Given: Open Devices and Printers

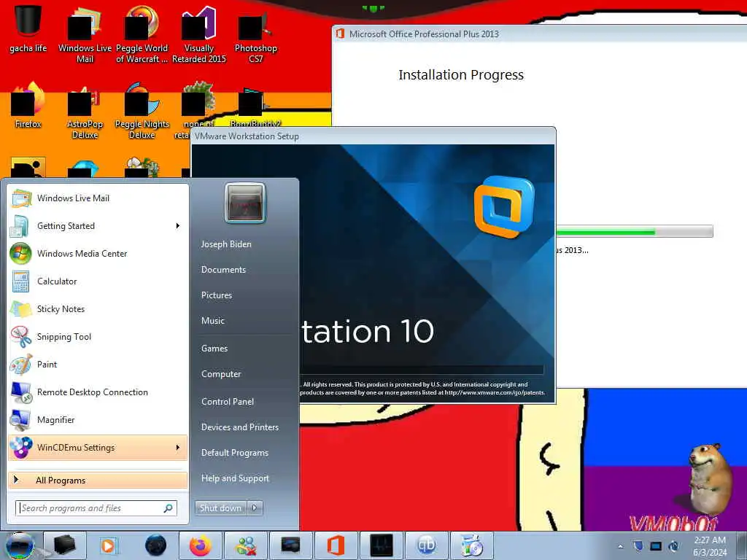Looking at the screenshot, I should (x=240, y=427).
